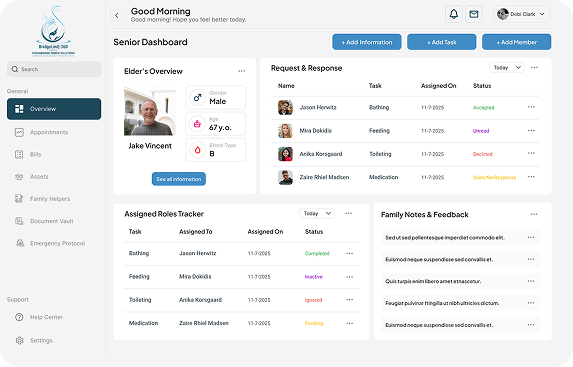Image resolution: width=573 pixels, height=367 pixels.
Task: Go to Appointments in sidebar menu
Action: coord(50,132)
